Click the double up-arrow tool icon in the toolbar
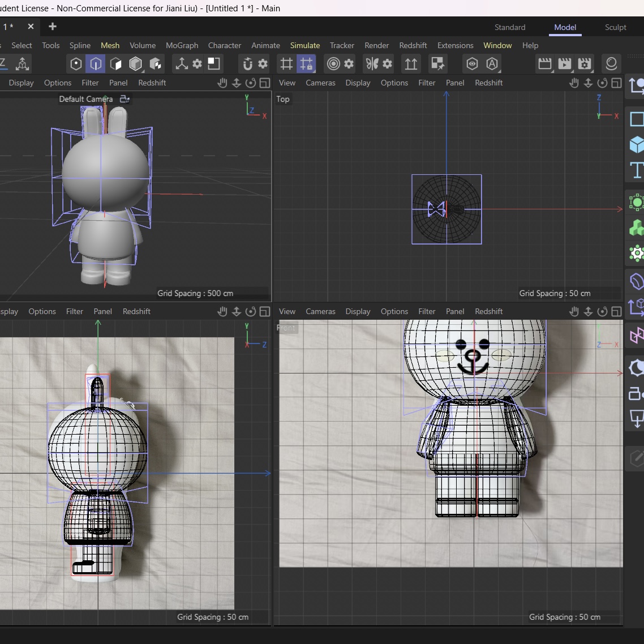 (411, 63)
